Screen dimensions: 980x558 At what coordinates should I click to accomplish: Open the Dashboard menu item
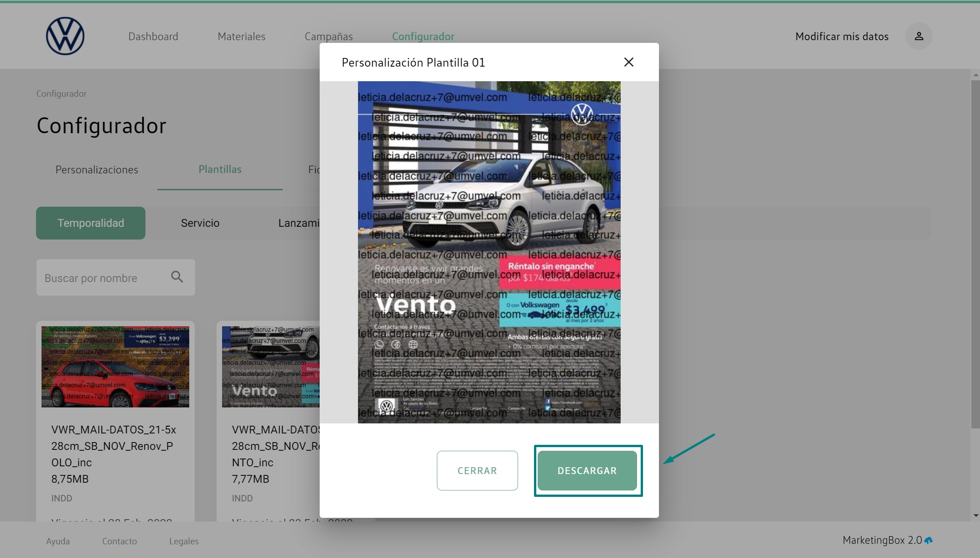click(153, 37)
